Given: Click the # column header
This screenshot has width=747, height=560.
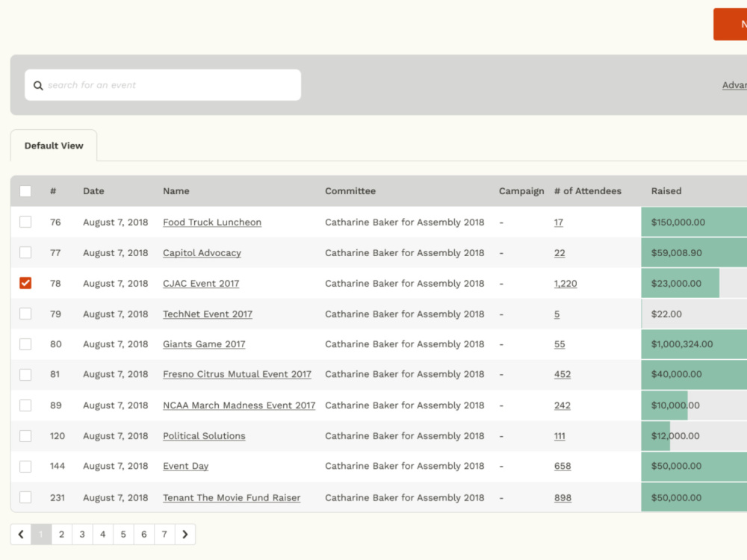Looking at the screenshot, I should (x=53, y=191).
